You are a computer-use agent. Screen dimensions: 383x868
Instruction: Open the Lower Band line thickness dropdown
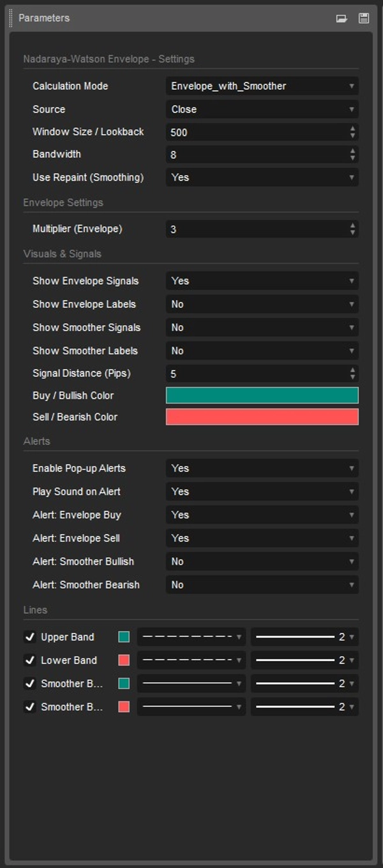(304, 660)
